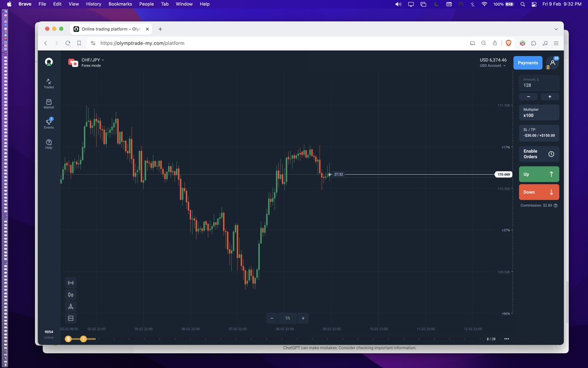This screenshot has height=368, width=588.
Task: Click the Wi-Fi icon in menu bar
Action: click(485, 4)
